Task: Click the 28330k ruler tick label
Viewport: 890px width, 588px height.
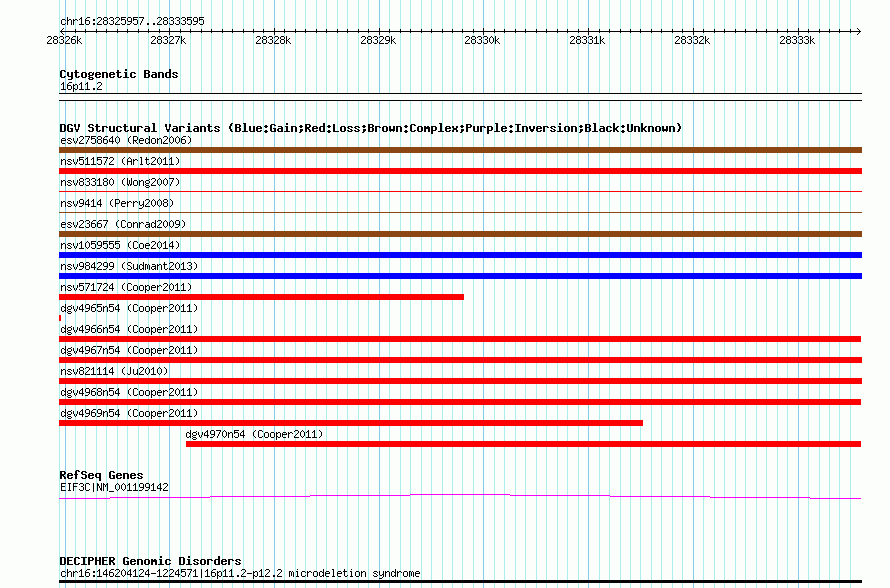Action: pos(482,40)
